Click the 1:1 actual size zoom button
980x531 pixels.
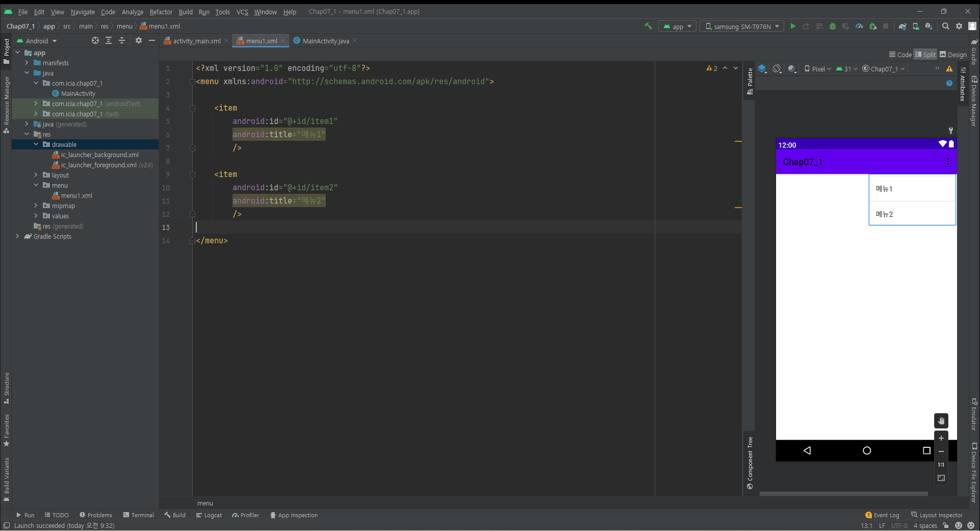[x=941, y=465]
